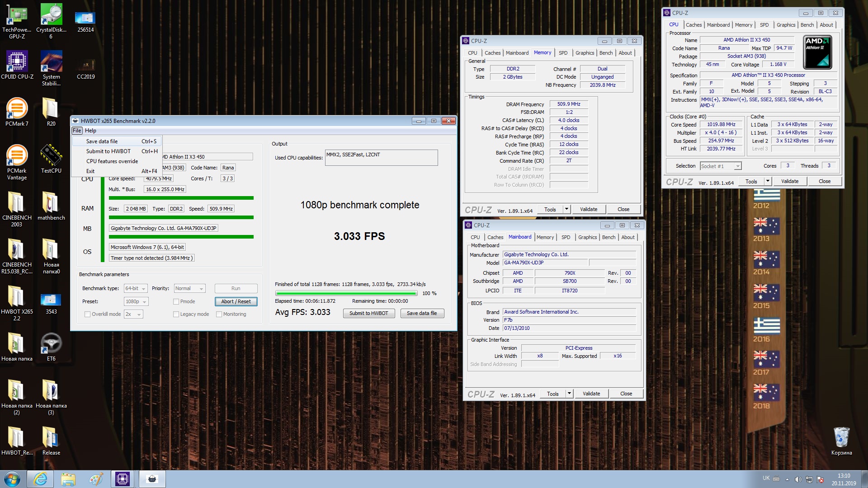Launch CPUID CPU-Z desktop shortcut

(17, 65)
